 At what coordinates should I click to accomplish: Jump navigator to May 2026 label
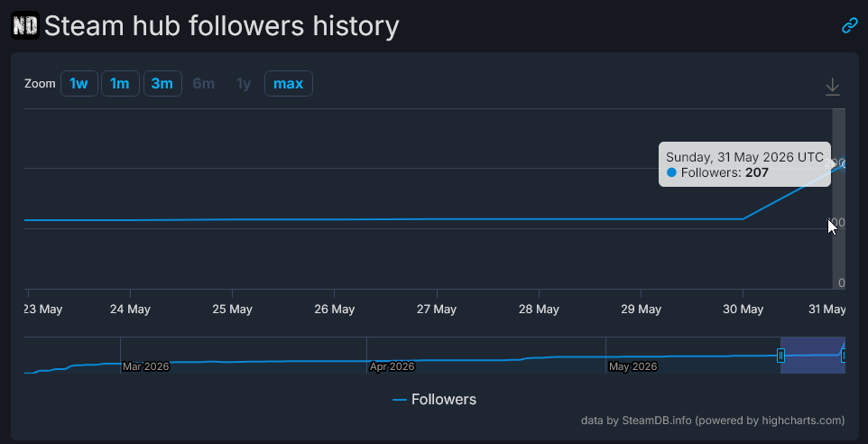pos(633,366)
